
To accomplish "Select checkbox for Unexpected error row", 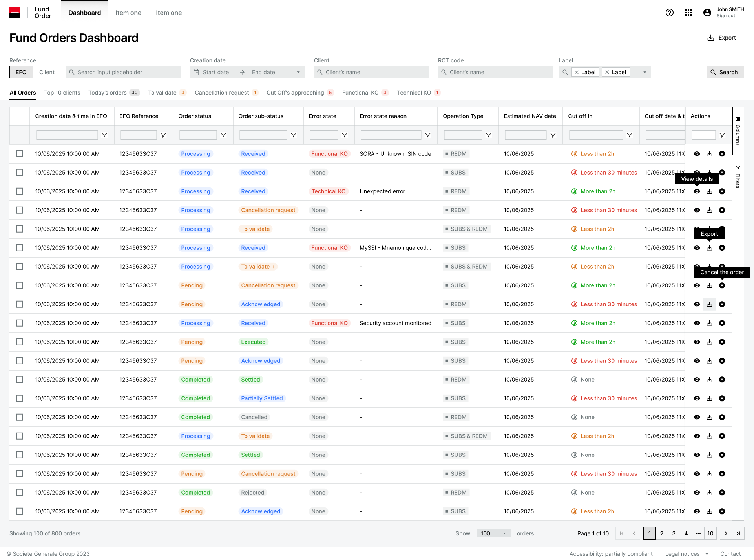I will (20, 191).
